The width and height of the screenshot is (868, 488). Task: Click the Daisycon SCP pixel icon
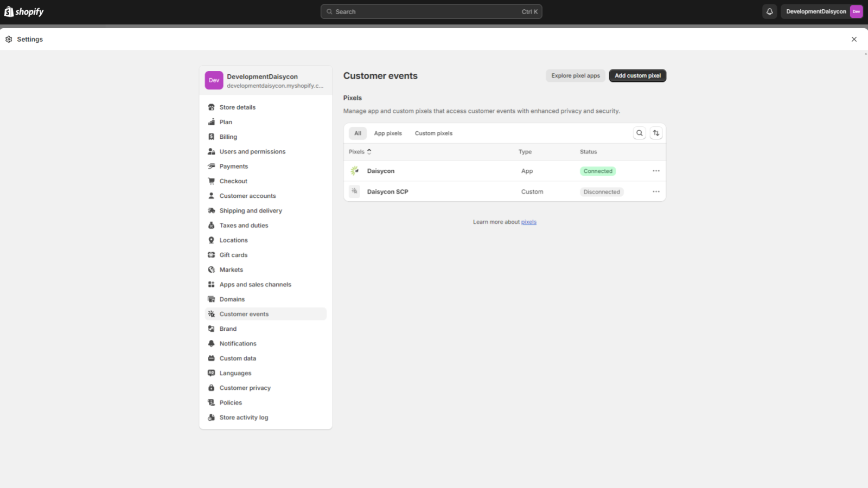[x=354, y=191]
